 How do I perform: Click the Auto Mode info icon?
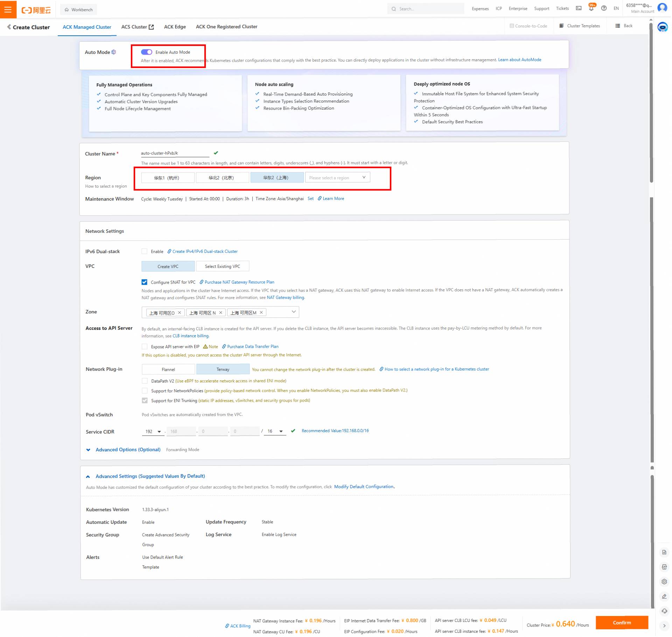114,52
